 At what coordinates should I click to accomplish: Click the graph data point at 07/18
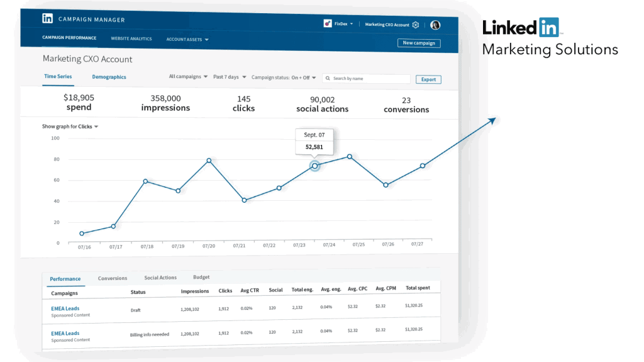click(x=145, y=181)
